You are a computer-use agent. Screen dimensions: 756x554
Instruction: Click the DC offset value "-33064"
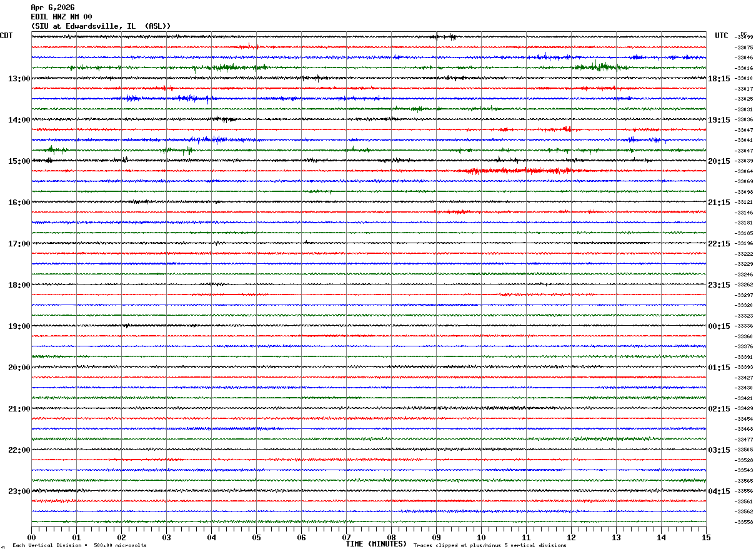point(744,171)
